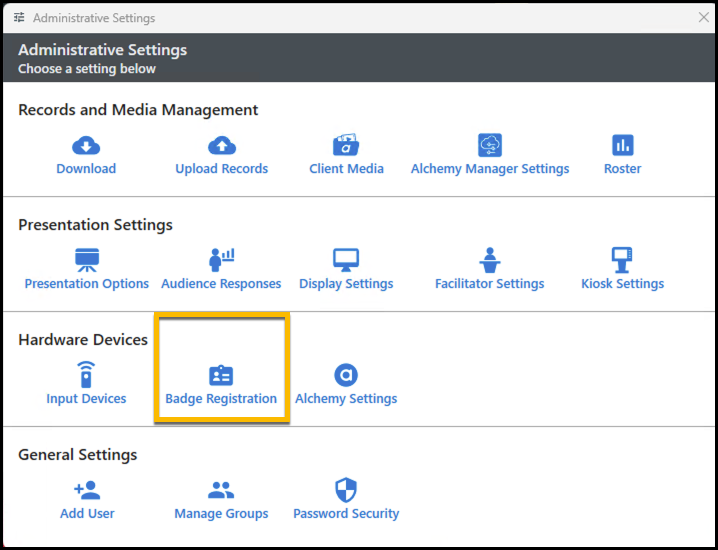Viewport: 718px width, 550px height.
Task: Click the Presentation Settings heading
Action: [95, 225]
